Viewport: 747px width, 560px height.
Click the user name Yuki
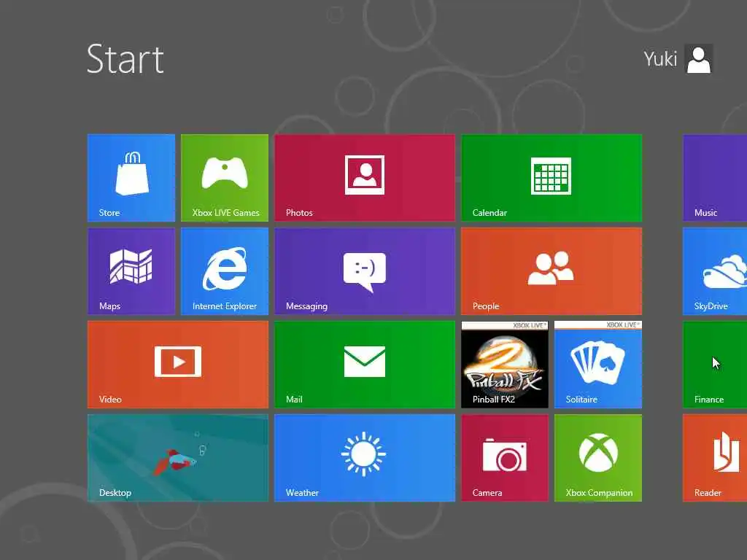[x=660, y=59]
